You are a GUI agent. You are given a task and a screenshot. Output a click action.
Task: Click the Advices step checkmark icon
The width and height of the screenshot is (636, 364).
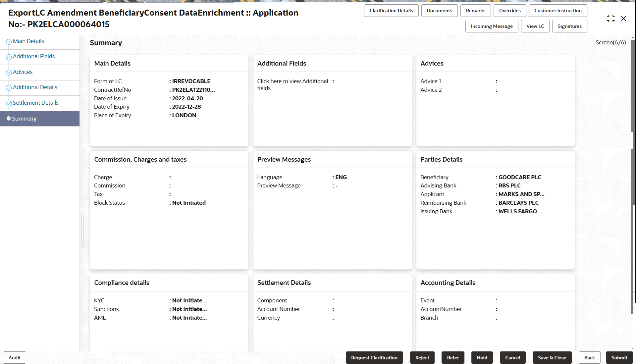9,73
